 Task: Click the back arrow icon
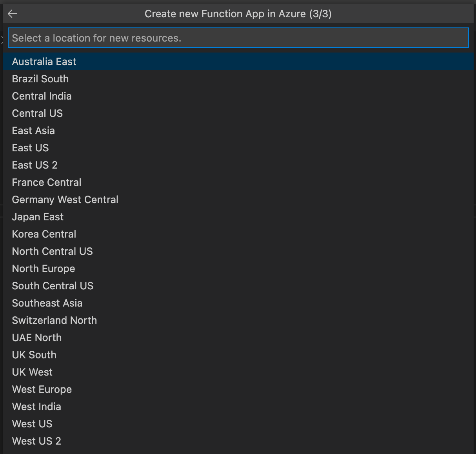point(13,14)
